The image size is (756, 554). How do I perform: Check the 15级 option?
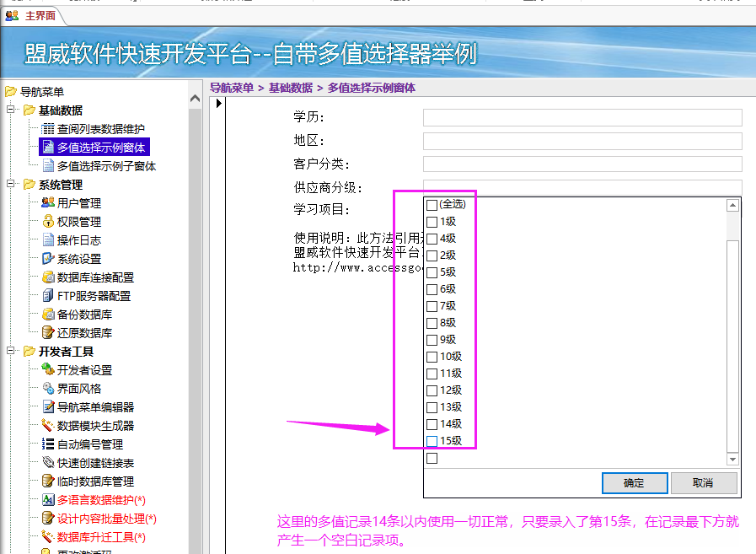tap(432, 441)
